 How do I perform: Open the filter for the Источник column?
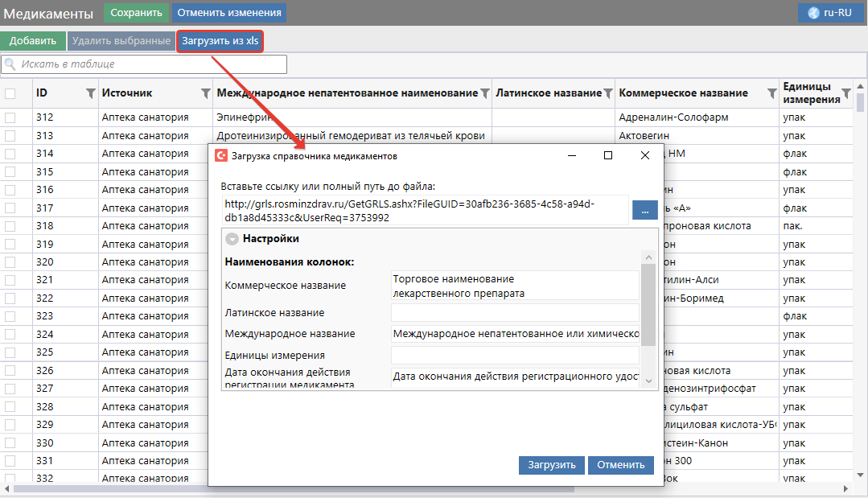[x=205, y=93]
